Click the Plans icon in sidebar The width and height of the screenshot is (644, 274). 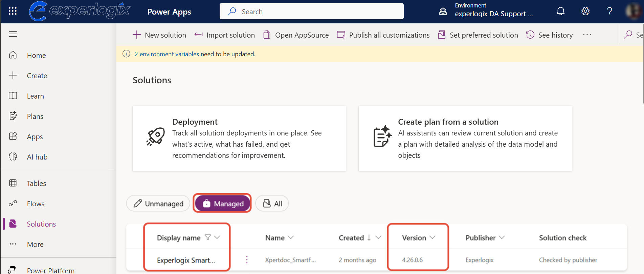coord(13,116)
